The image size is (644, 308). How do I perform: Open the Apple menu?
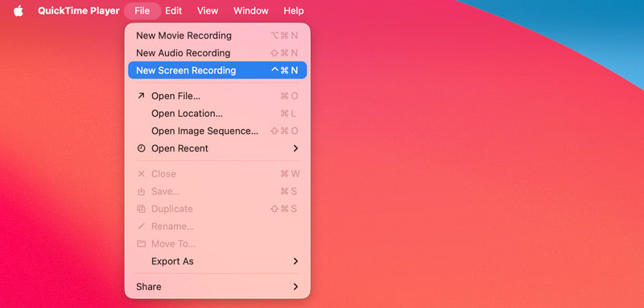tap(19, 11)
